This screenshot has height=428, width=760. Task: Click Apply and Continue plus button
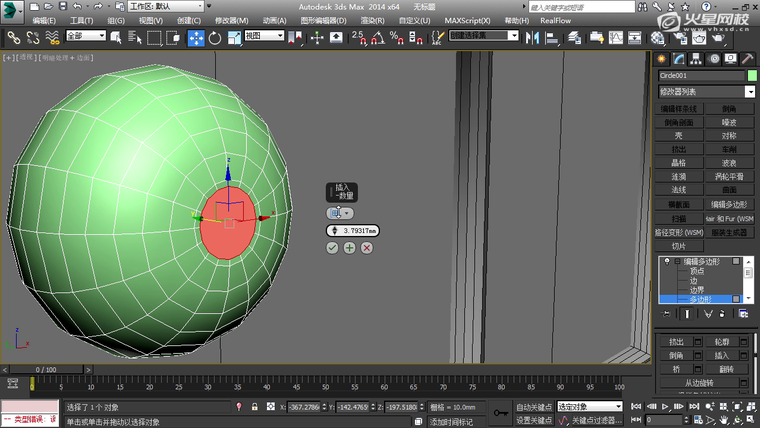pyautogui.click(x=349, y=247)
